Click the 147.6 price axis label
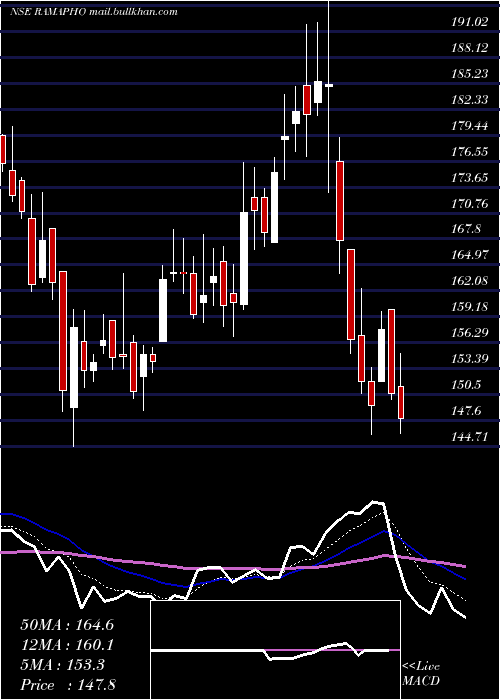Viewport: 500px width, 700px height. point(466,411)
